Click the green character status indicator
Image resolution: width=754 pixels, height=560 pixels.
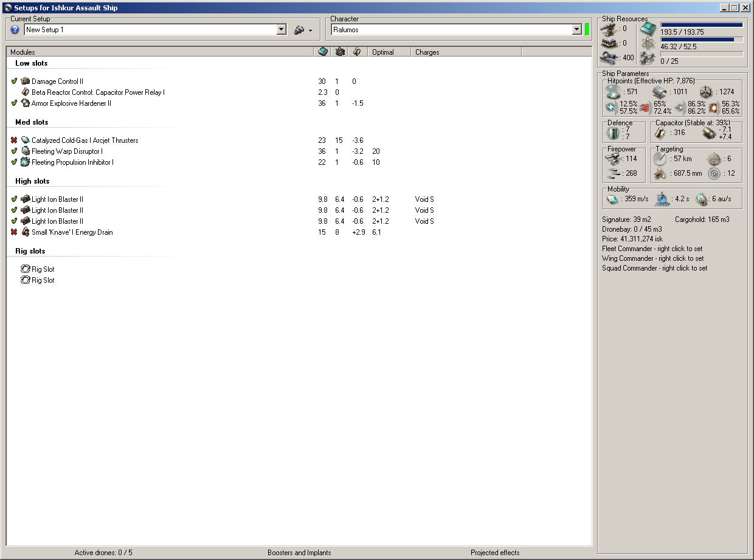587,29
